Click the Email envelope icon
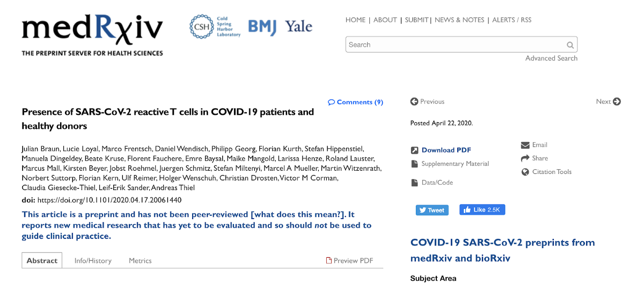This screenshot has height=283, width=644. pos(525,145)
